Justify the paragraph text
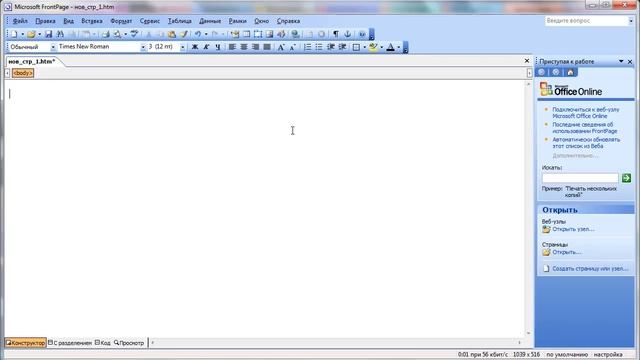640x360 pixels. tap(267, 47)
